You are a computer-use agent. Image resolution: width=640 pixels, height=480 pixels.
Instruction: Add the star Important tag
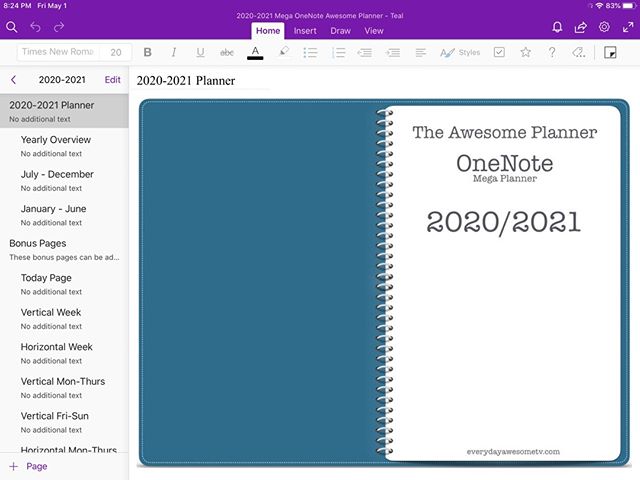525,52
